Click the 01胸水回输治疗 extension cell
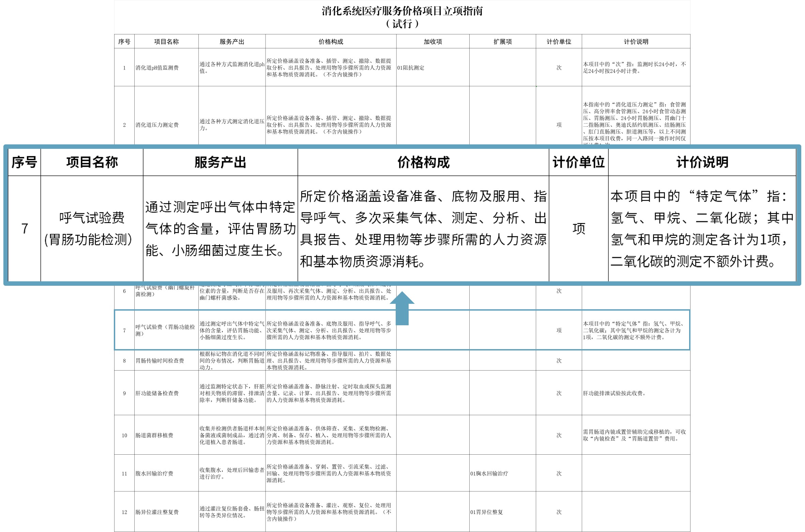Image resolution: width=805 pixels, height=532 pixels. (x=489, y=473)
